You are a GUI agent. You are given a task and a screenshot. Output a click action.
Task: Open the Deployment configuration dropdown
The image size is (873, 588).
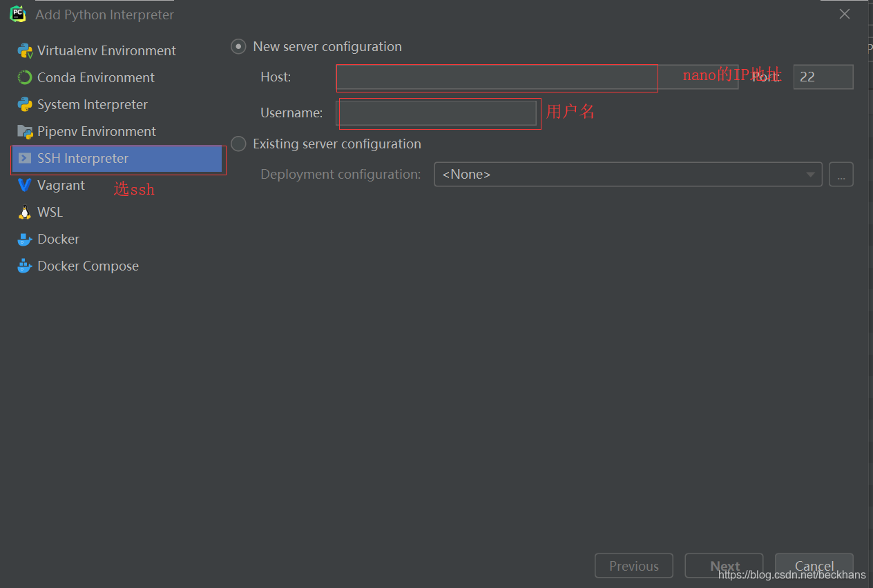point(628,175)
